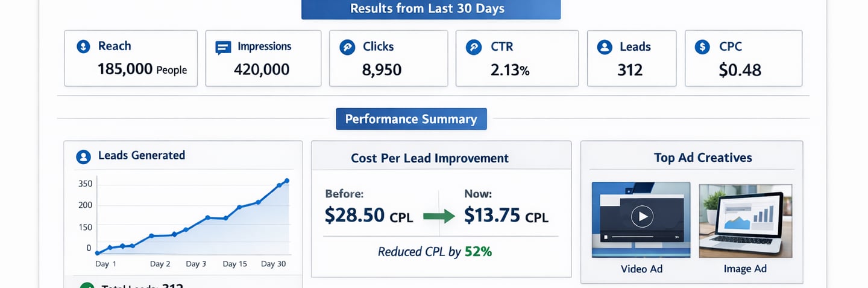Click the Reach person icon
Viewport: 868px width, 288px height.
[x=83, y=46]
